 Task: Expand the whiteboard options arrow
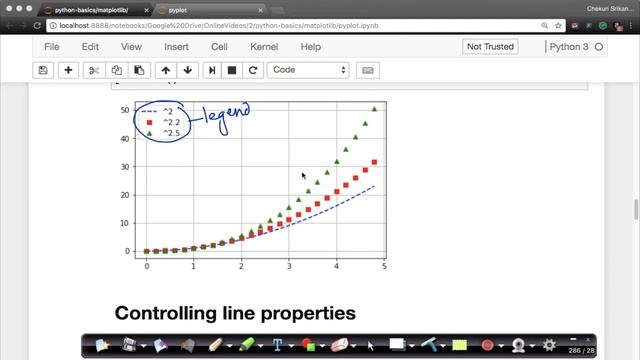coord(411,346)
